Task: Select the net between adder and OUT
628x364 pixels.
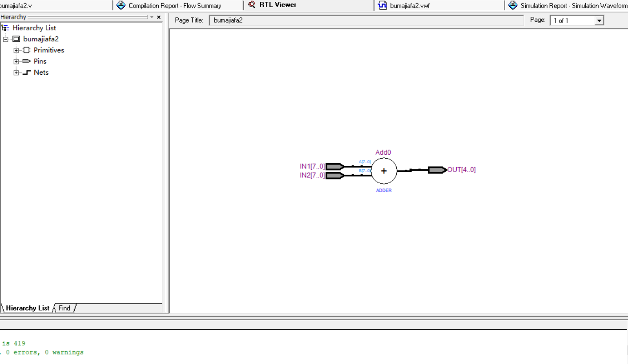Action: click(x=413, y=170)
